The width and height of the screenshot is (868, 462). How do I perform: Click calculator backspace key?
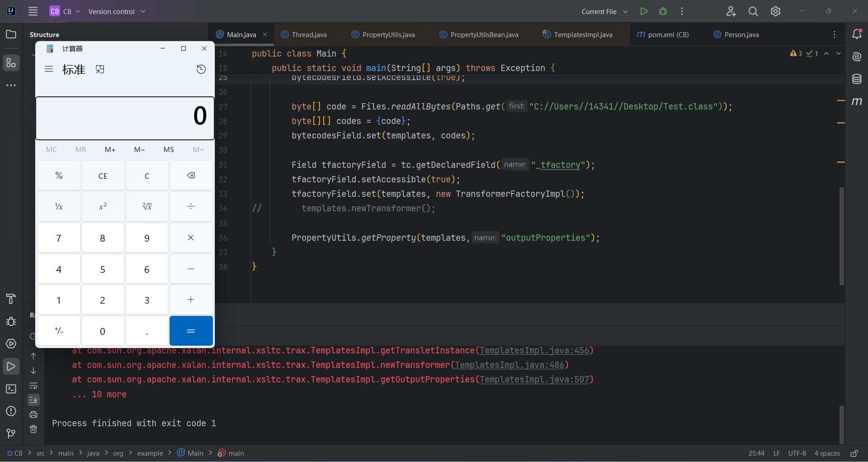tap(191, 176)
